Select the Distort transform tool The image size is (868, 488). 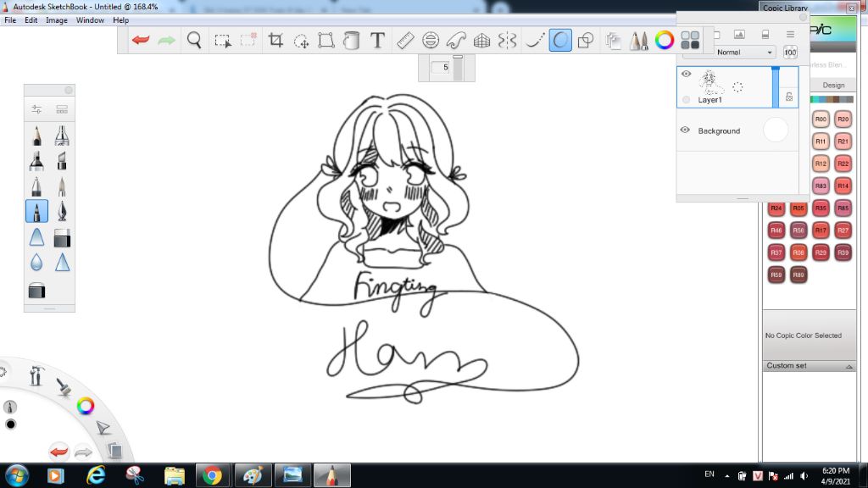tap(326, 41)
